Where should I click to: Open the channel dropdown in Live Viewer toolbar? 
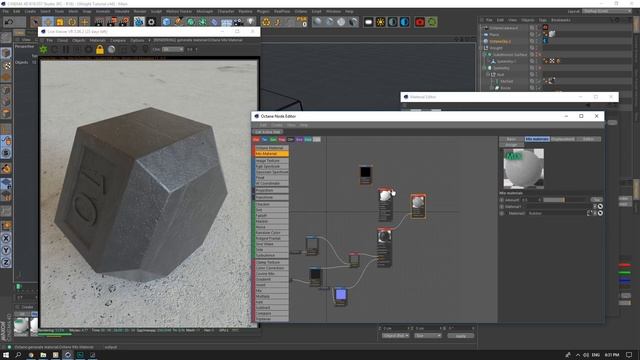click(x=173, y=49)
